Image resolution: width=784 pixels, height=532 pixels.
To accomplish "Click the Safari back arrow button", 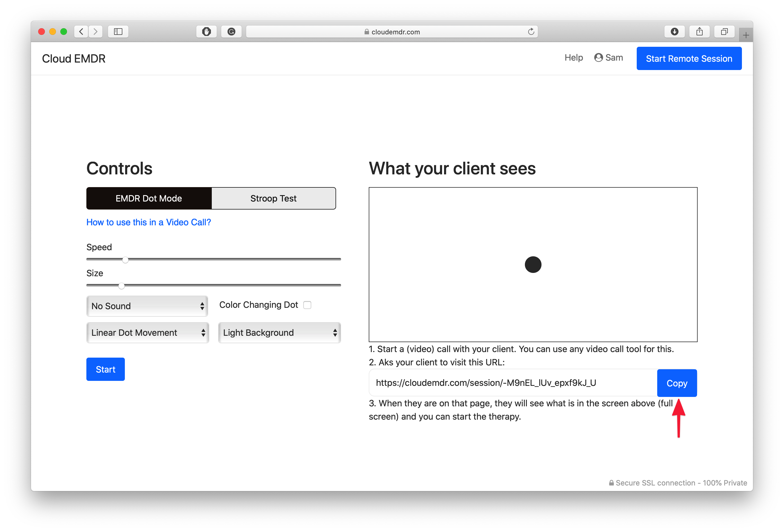I will point(81,32).
